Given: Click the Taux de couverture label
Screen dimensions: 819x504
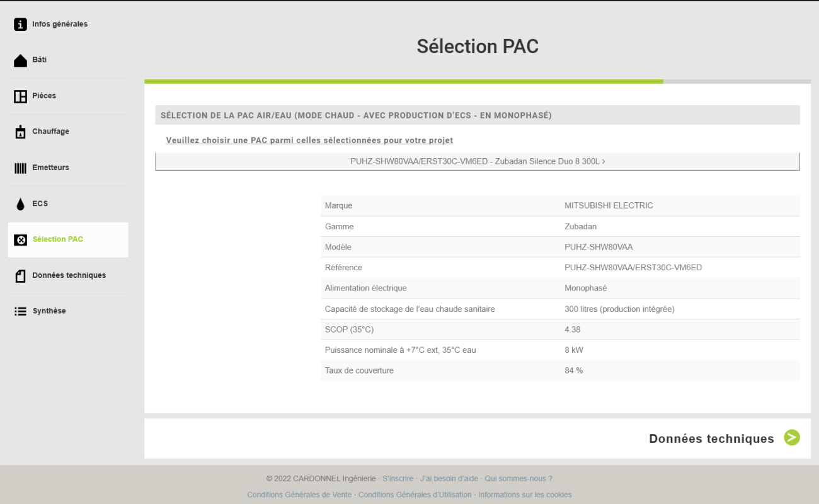Looking at the screenshot, I should point(359,370).
